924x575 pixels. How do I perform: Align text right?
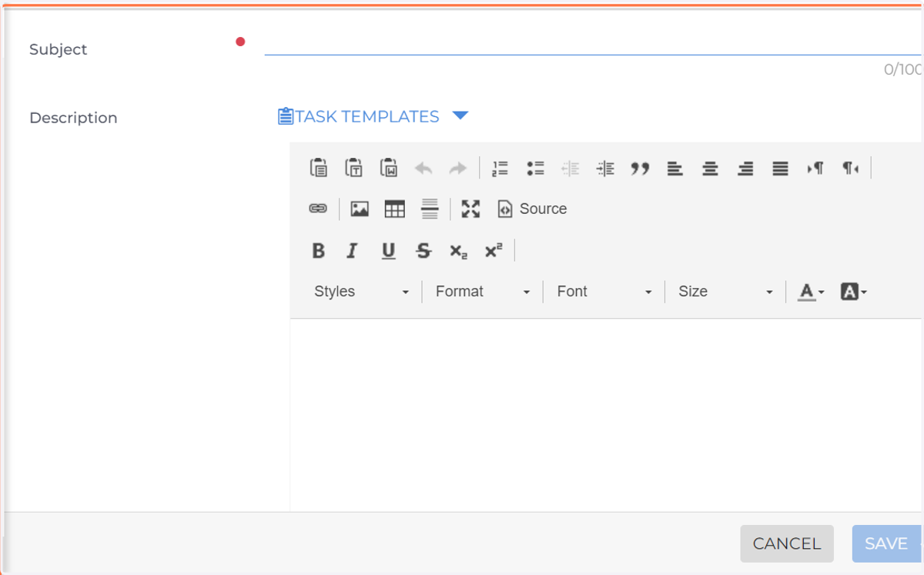[x=745, y=168]
